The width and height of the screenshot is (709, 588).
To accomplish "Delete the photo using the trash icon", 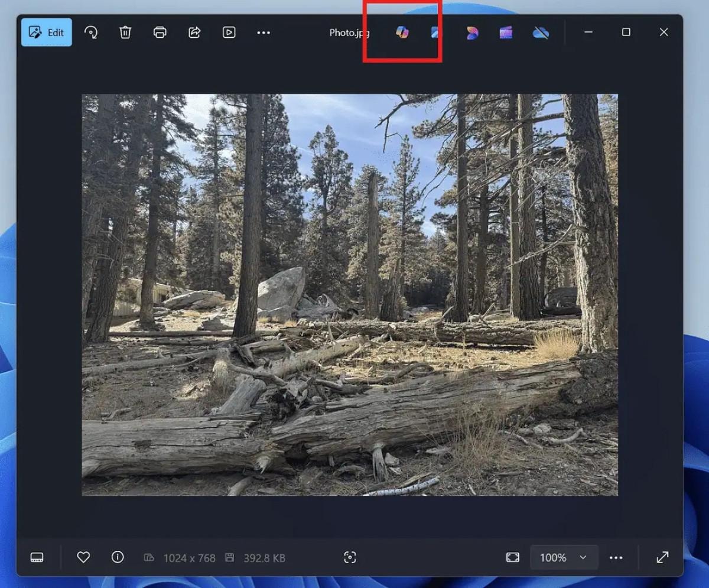I will 125,33.
